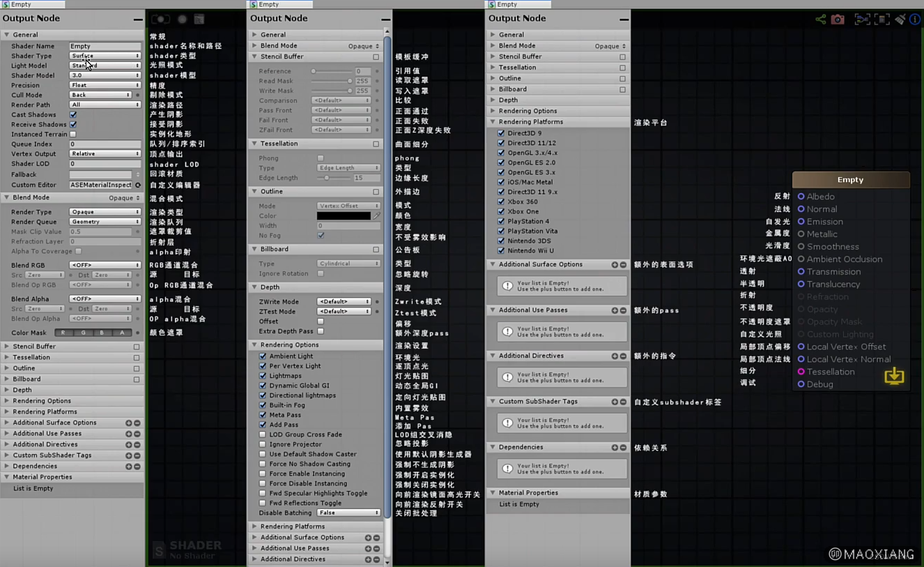This screenshot has height=567, width=924.
Task: Open the blue info icon
Action: [915, 20]
